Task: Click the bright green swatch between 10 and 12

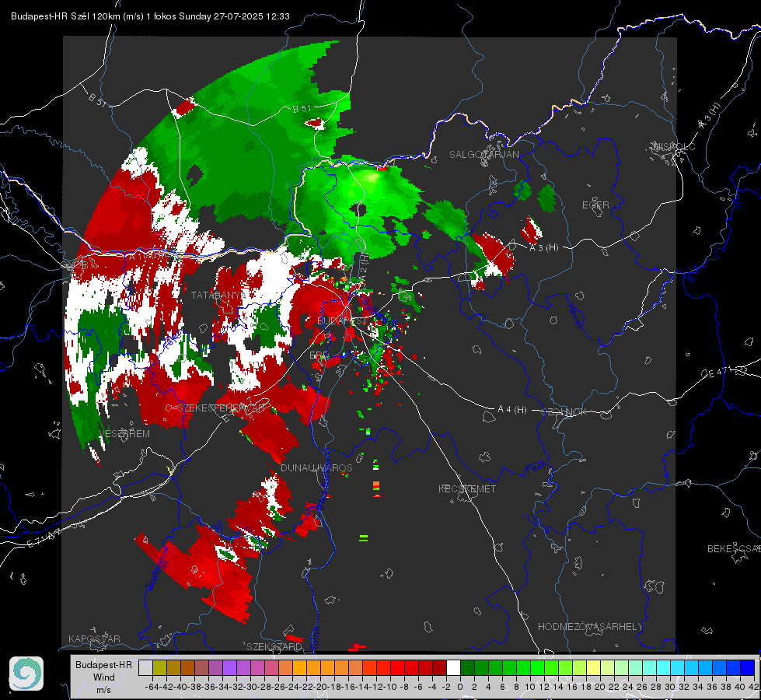Action: click(x=537, y=667)
